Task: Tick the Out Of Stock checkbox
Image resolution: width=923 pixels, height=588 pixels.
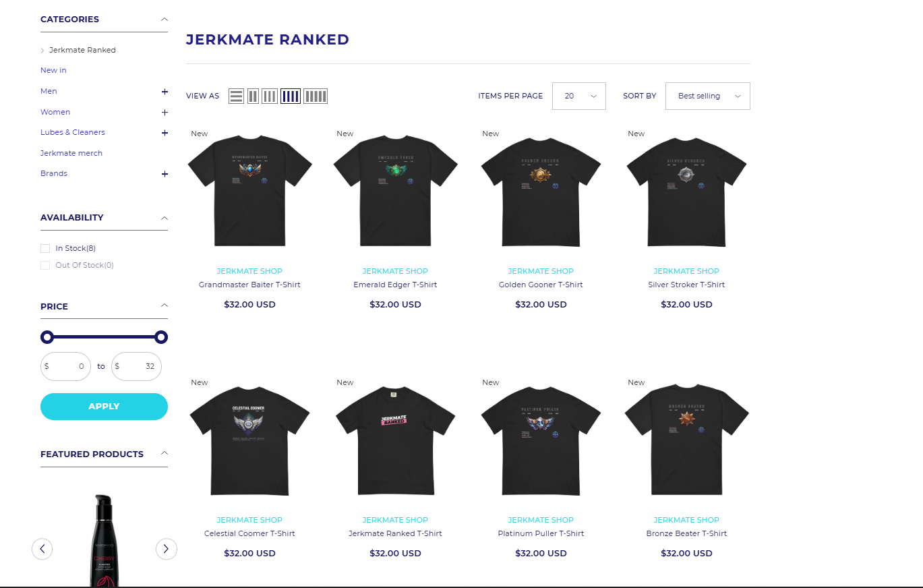Action: pos(45,265)
